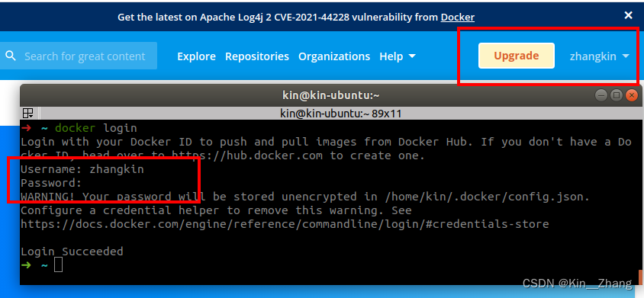Image resolution: width=644 pixels, height=298 pixels.
Task: Open the Terminator layout grid icon
Action: point(28,114)
